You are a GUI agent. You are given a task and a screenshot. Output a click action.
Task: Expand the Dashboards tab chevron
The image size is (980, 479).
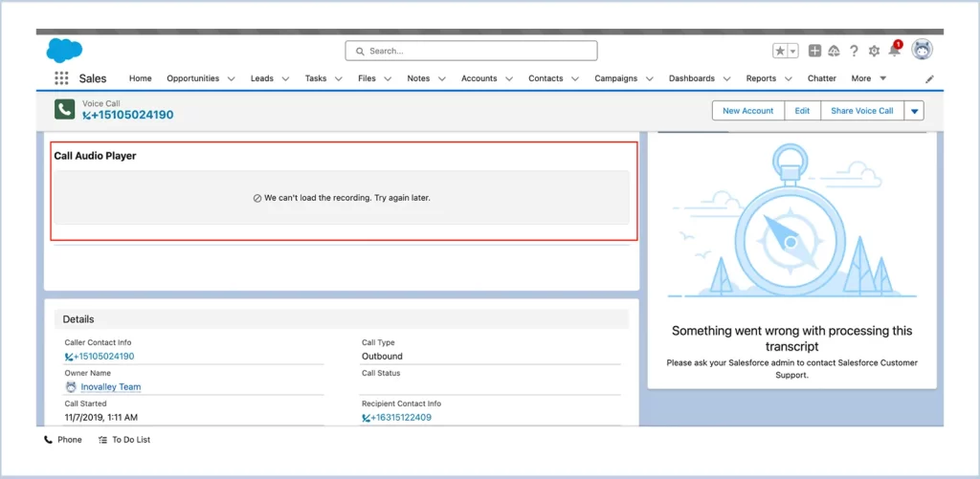(x=727, y=78)
